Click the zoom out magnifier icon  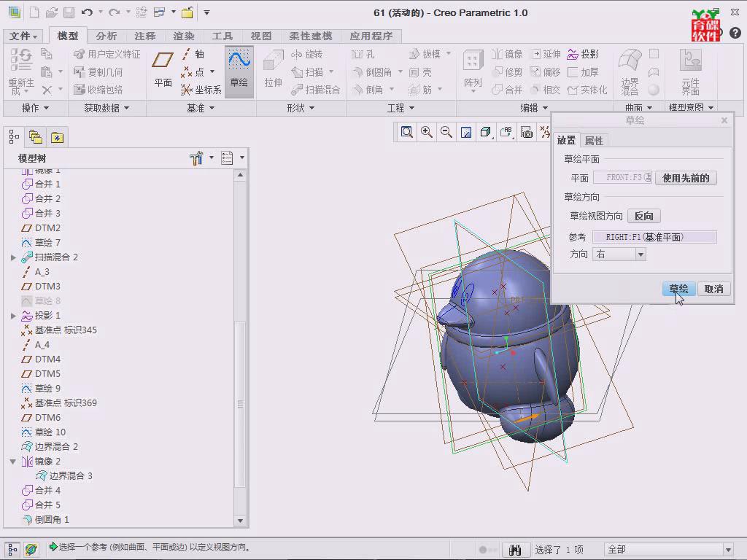446,133
